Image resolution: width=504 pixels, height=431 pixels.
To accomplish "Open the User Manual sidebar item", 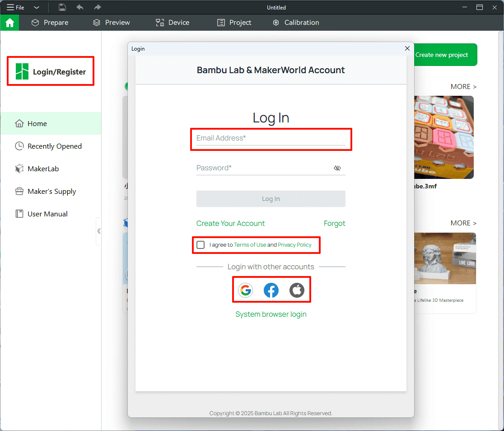I will (47, 214).
